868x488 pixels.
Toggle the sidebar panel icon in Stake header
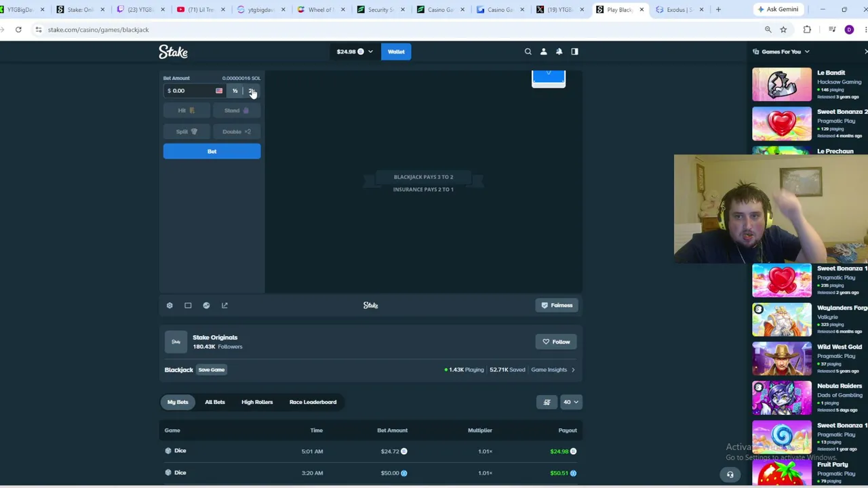574,52
